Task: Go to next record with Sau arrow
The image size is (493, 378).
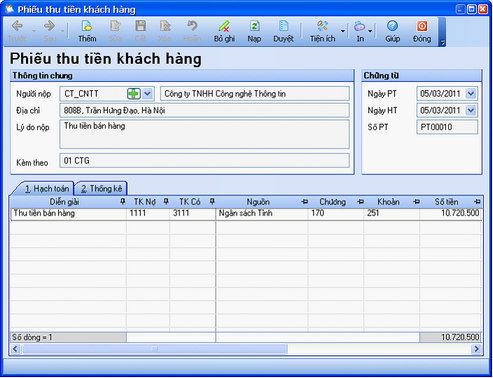Action: tap(50, 31)
